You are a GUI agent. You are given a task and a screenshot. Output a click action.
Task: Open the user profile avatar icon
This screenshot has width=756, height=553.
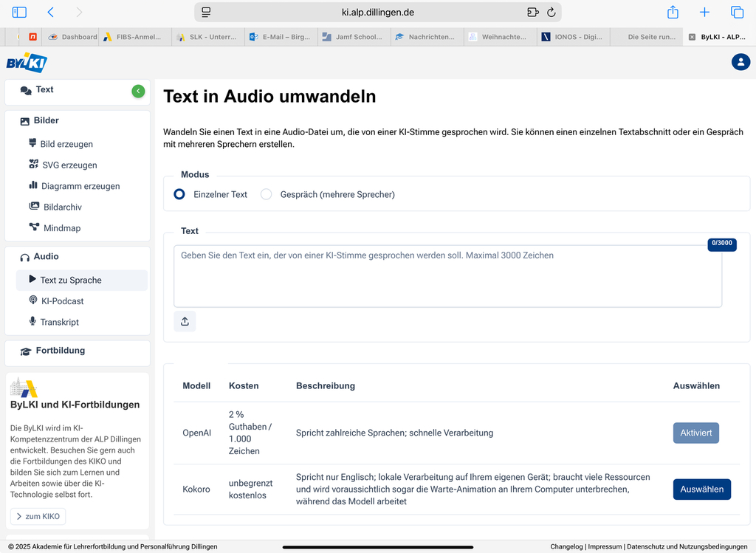[x=740, y=62]
